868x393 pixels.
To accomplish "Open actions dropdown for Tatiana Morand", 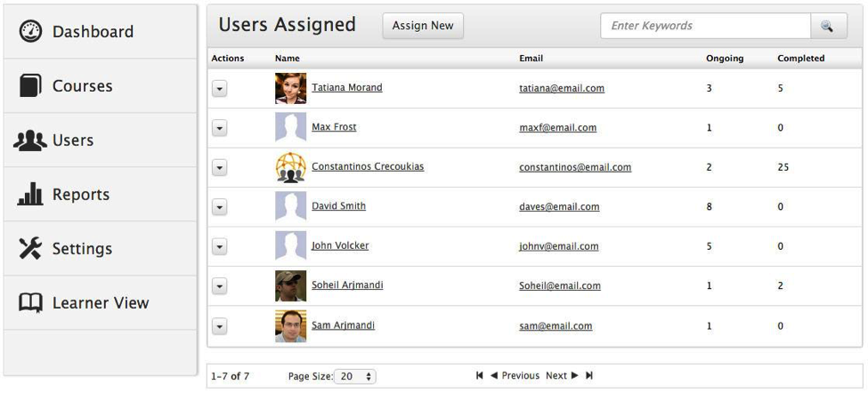I will pyautogui.click(x=220, y=89).
